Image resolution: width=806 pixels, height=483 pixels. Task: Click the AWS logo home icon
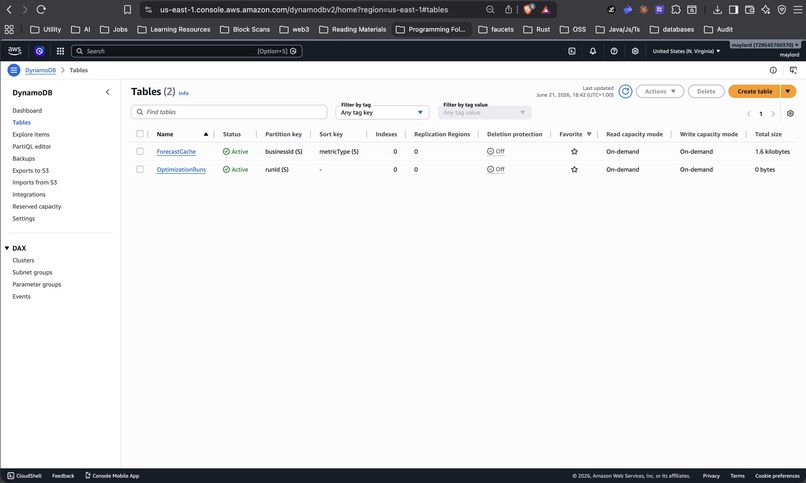coord(14,50)
